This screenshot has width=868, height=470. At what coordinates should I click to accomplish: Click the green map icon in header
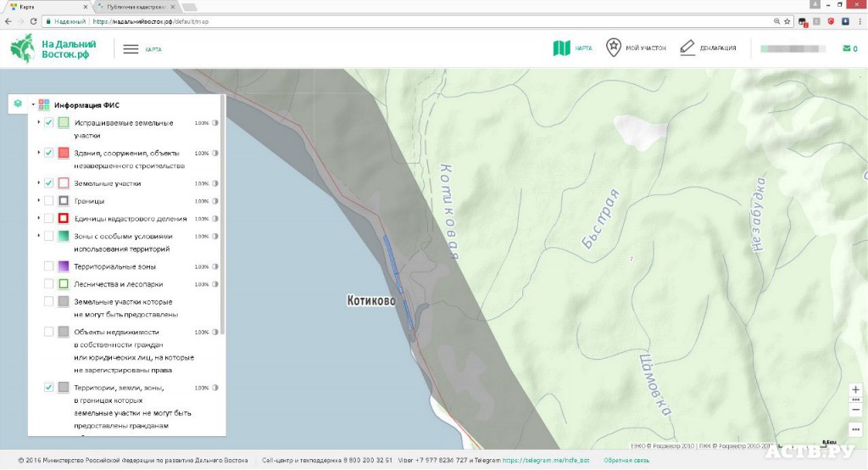[x=561, y=48]
